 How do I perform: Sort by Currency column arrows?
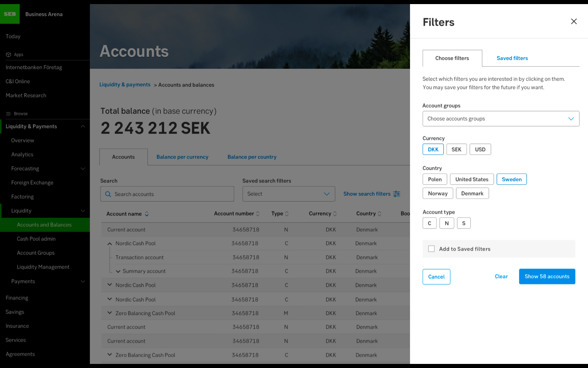[x=335, y=214]
